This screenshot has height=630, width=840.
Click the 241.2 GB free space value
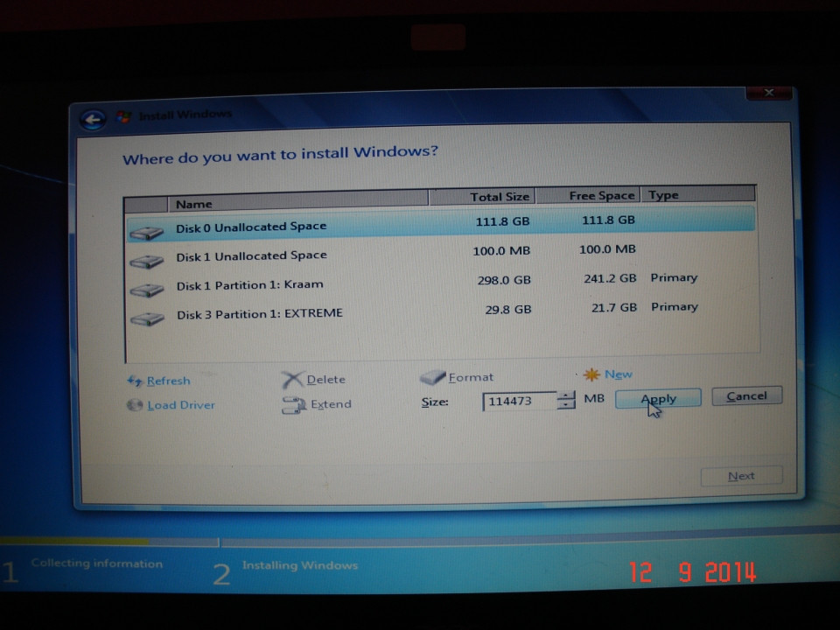point(610,278)
